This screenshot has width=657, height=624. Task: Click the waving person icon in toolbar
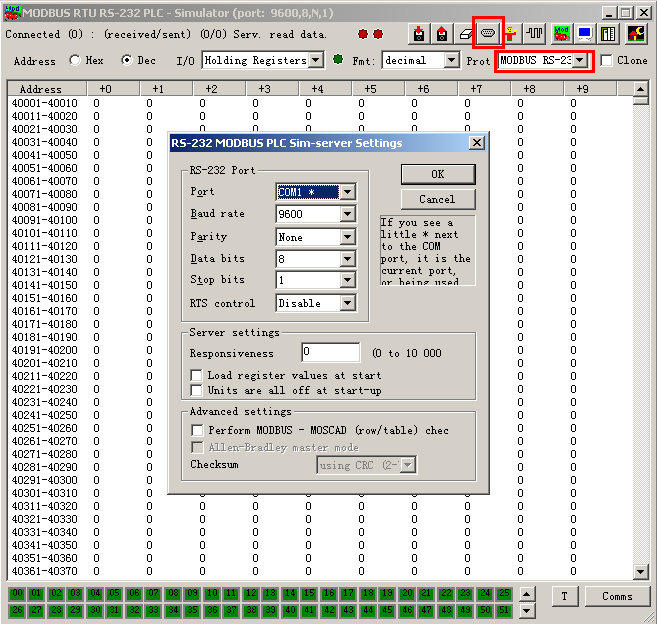511,34
